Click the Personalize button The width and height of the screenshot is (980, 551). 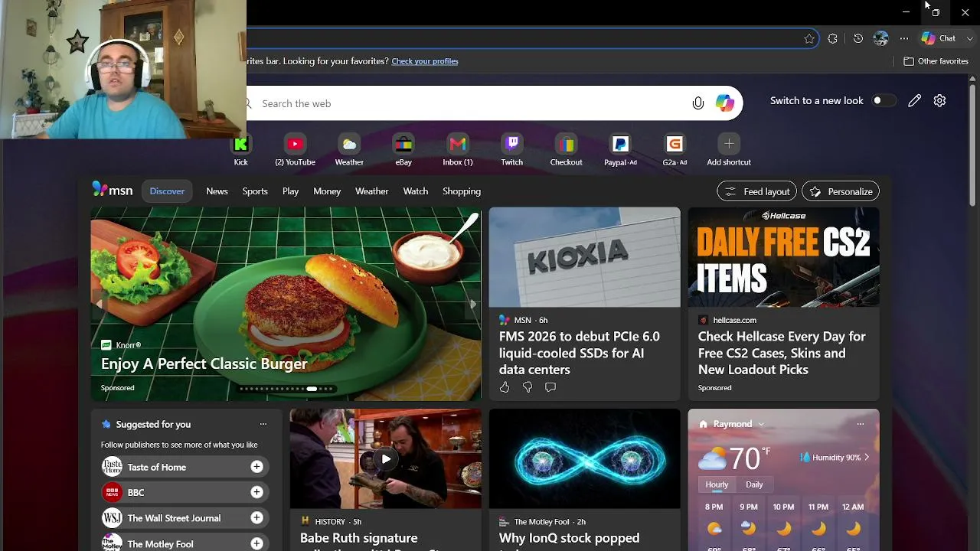[x=841, y=191]
